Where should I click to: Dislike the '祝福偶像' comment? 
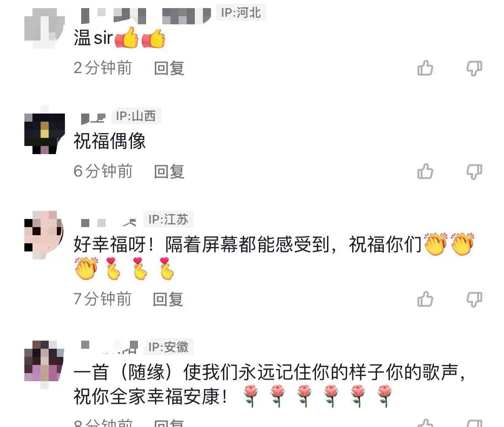[x=474, y=172]
